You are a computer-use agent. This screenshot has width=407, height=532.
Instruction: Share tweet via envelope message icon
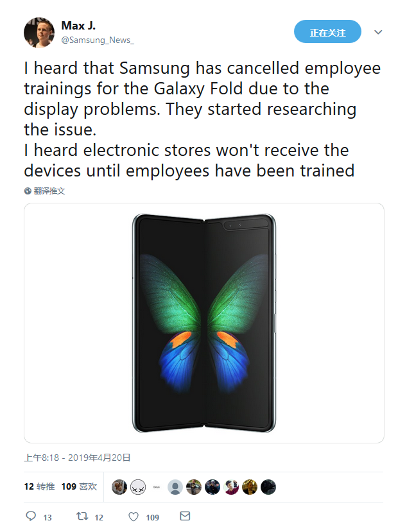click(x=185, y=516)
